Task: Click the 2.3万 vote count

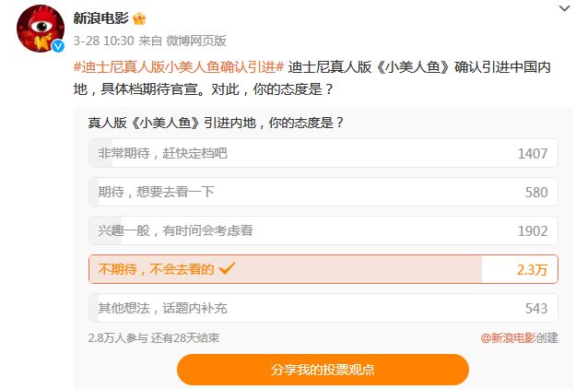Action: click(x=532, y=269)
